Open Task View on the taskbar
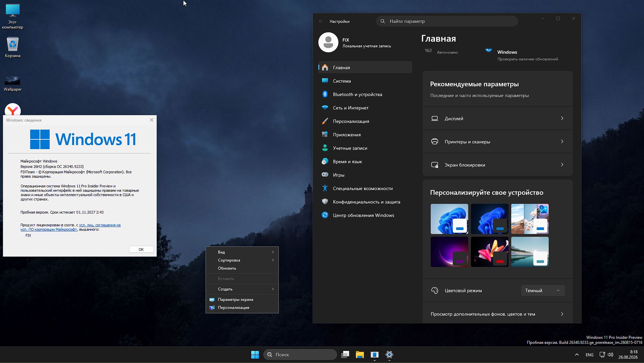This screenshot has width=644, height=363. point(345,355)
